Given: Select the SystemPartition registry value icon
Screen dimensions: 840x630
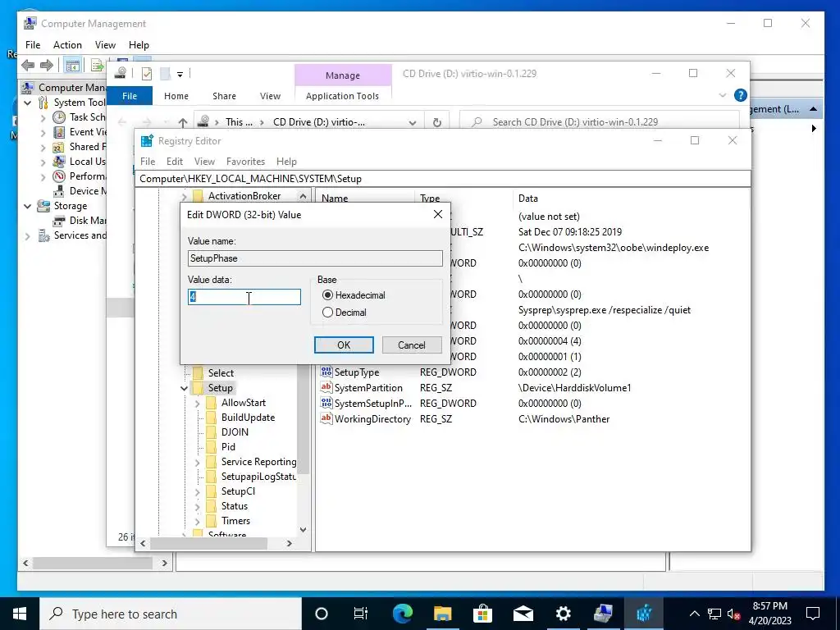Looking at the screenshot, I should (x=326, y=387).
